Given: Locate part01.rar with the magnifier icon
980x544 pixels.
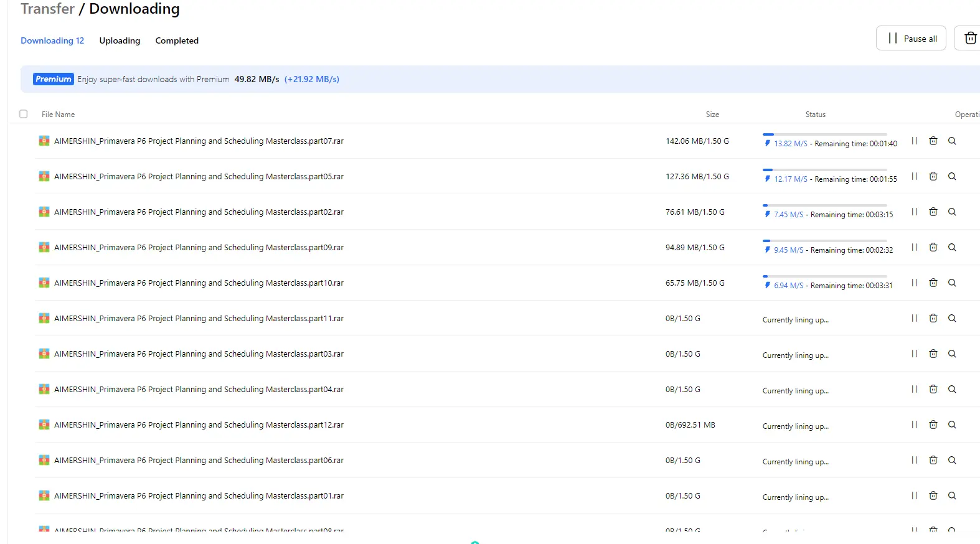Looking at the screenshot, I should 952,495.
